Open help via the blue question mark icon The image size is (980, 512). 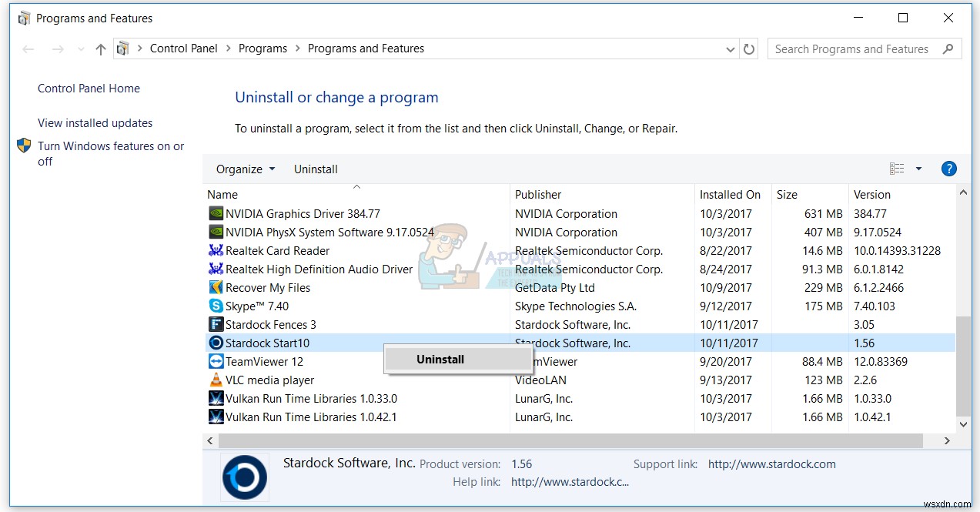pyautogui.click(x=948, y=168)
